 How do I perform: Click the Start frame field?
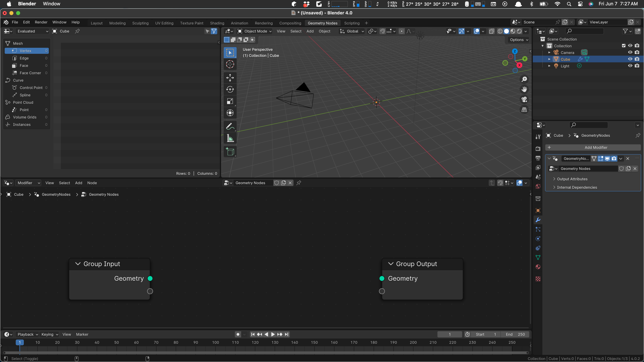point(486,334)
